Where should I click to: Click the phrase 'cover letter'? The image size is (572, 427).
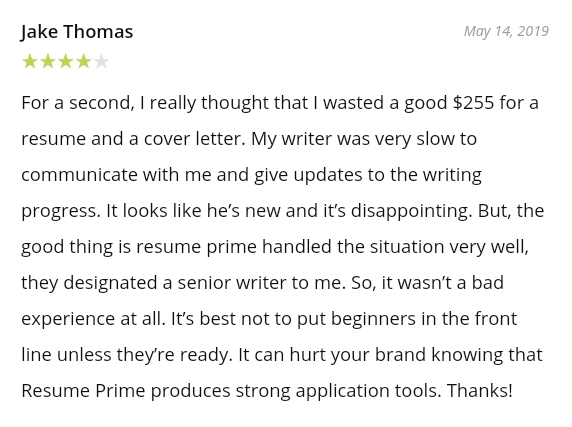pos(192,139)
